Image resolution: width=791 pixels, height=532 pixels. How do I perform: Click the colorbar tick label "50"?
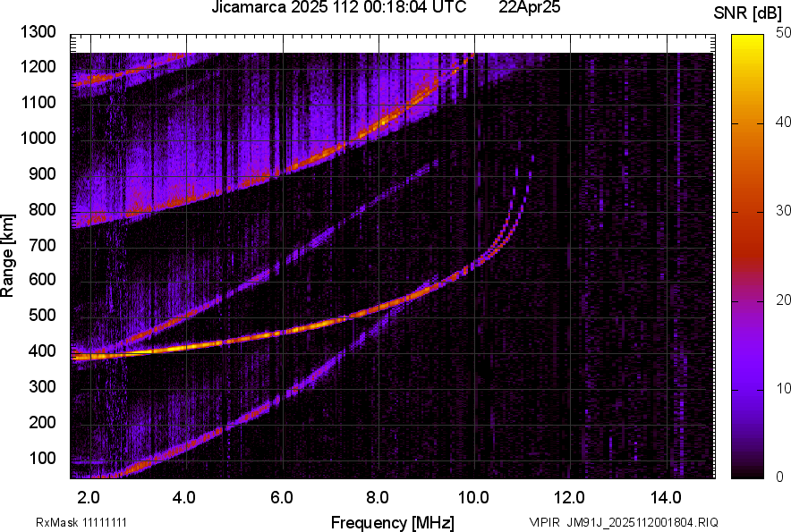pyautogui.click(x=784, y=33)
